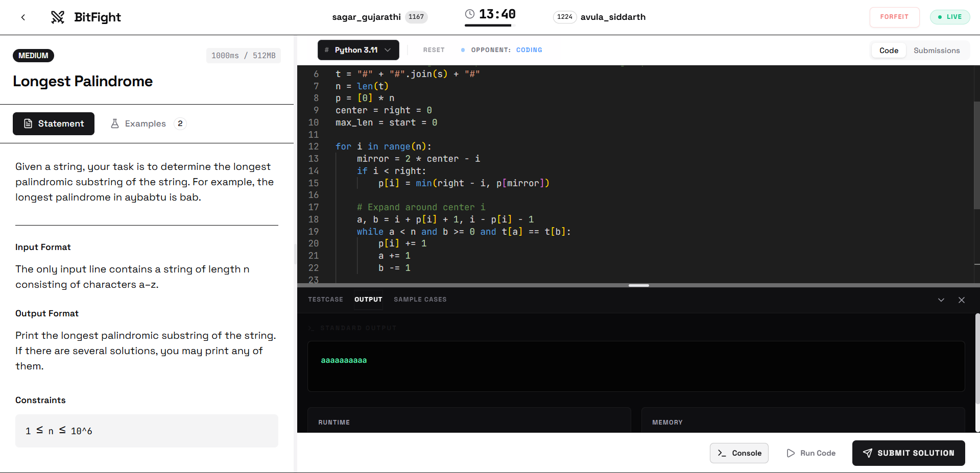Click the Examples flask icon
980x473 pixels.
(x=115, y=123)
